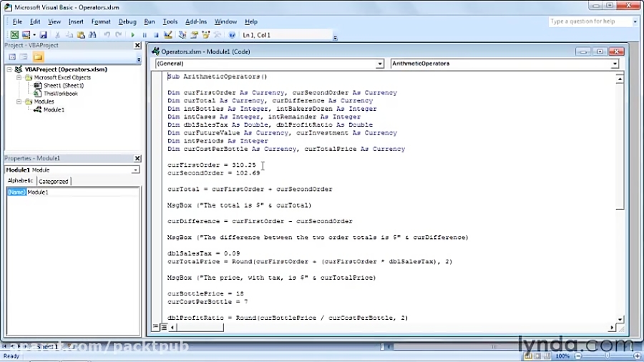Switch to Excel with the View Microsoft Excel icon
This screenshot has height=362, width=644.
[14, 35]
